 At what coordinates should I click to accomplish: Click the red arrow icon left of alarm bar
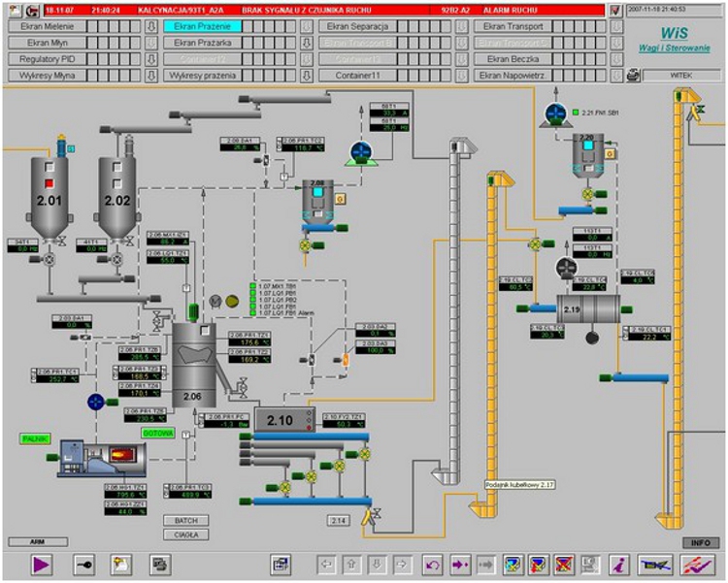coord(32,11)
